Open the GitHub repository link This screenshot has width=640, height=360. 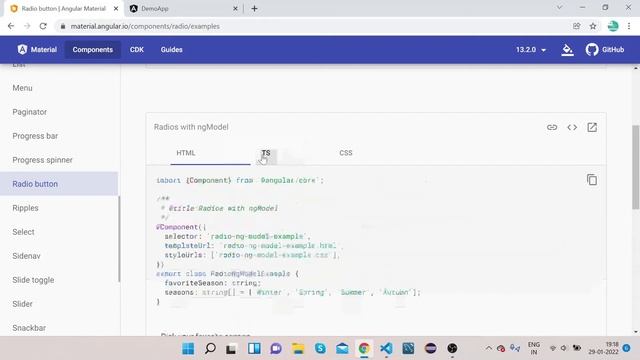click(605, 50)
